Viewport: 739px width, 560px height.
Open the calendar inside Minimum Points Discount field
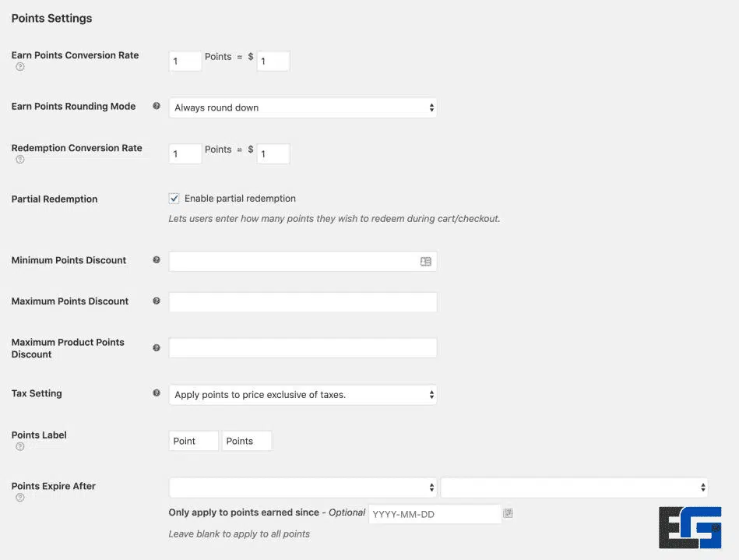point(425,262)
